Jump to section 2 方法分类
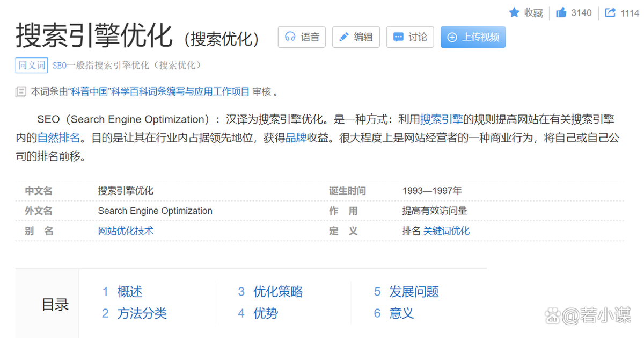644x338 pixels. pyautogui.click(x=142, y=313)
